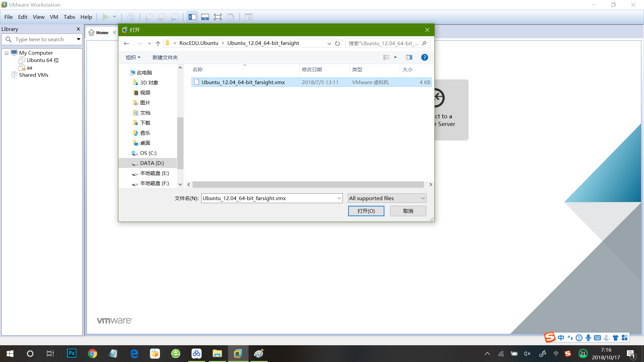Click the Full Screen mode icon
Screen dimensions: 644x362
(x=218, y=17)
